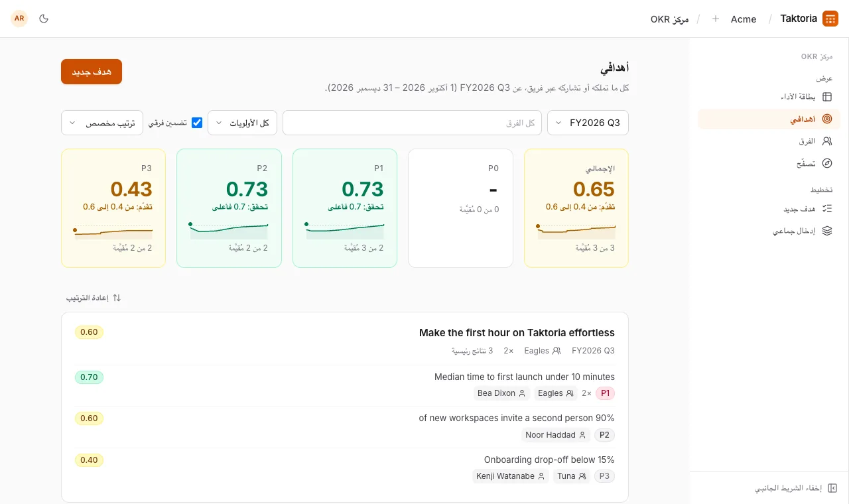Open the FY2026 Q3 period dropdown

point(588,123)
